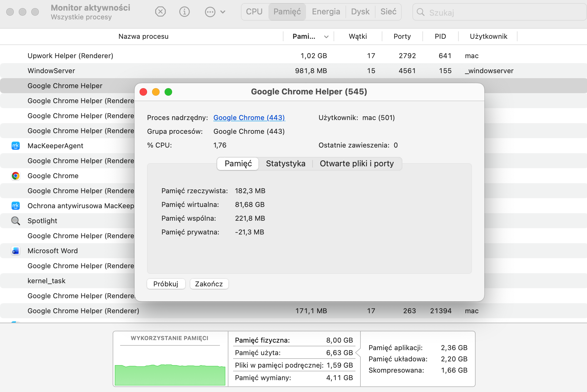Sort by the Porty column header
The image size is (587, 392).
(402, 36)
